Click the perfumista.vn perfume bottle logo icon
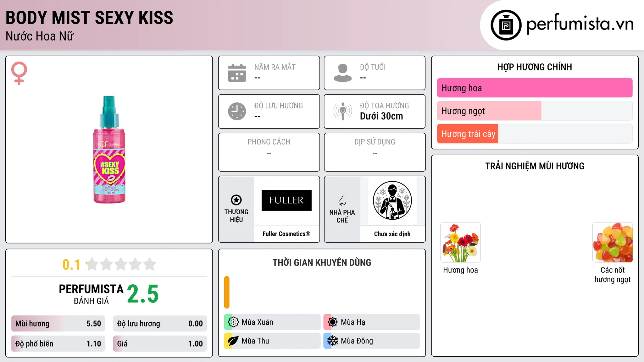 [506, 25]
